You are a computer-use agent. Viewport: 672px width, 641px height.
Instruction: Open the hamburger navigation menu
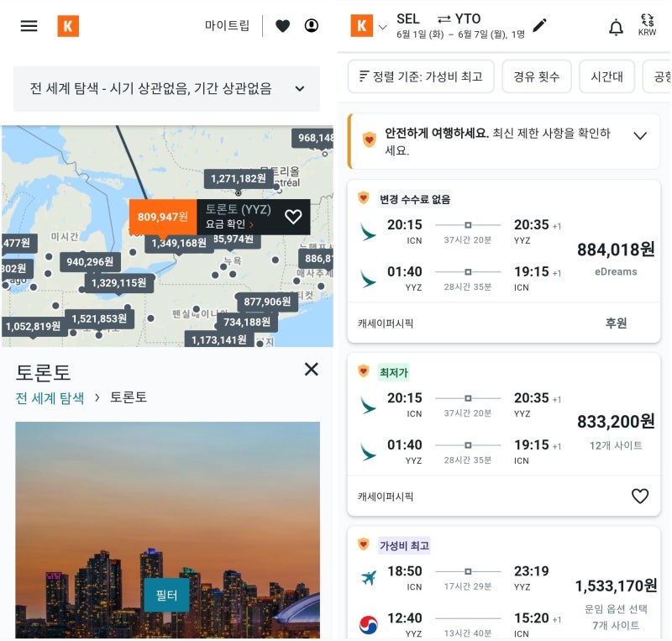click(28, 26)
